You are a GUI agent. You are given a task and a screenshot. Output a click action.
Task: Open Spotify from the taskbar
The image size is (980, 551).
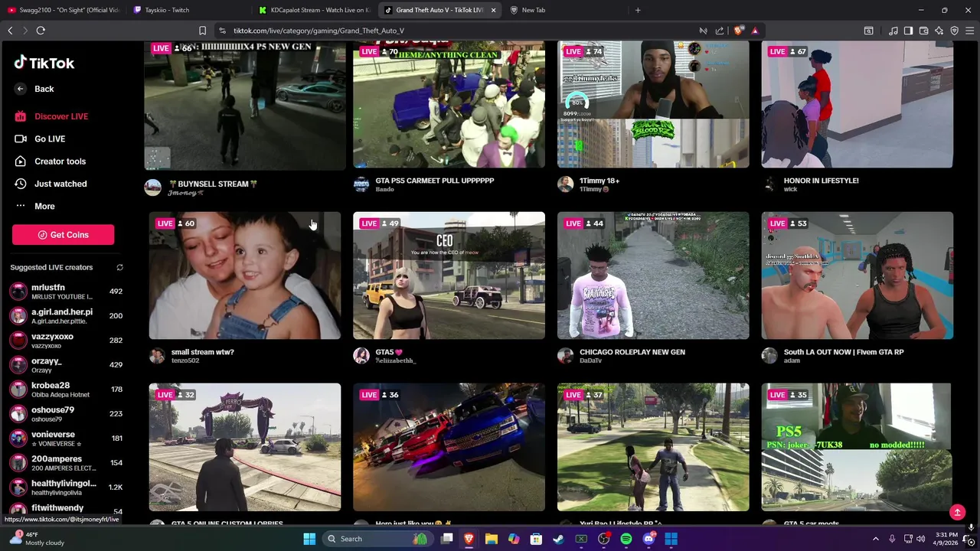pyautogui.click(x=626, y=539)
